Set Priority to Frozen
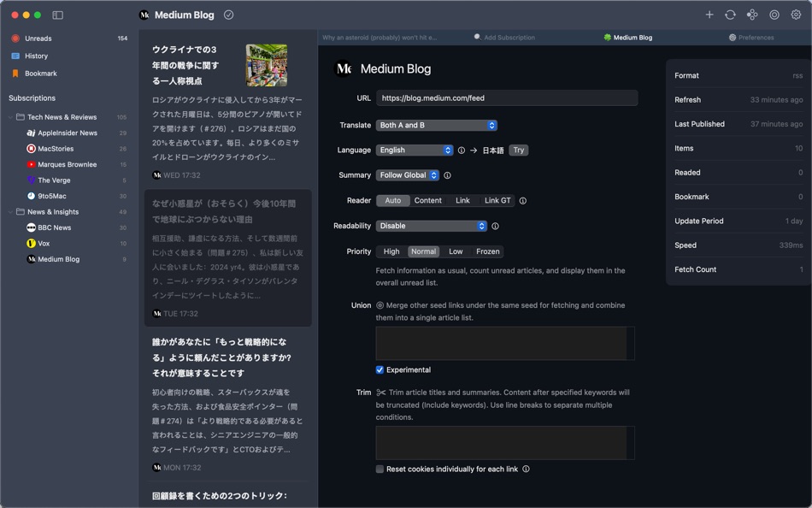The image size is (812, 508). point(488,251)
